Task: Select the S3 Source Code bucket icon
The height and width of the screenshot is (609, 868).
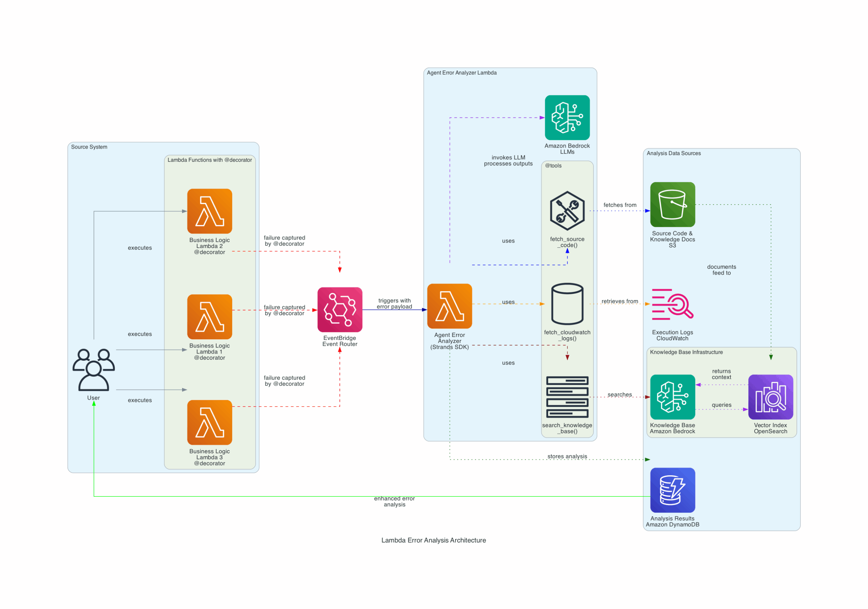Action: click(672, 204)
